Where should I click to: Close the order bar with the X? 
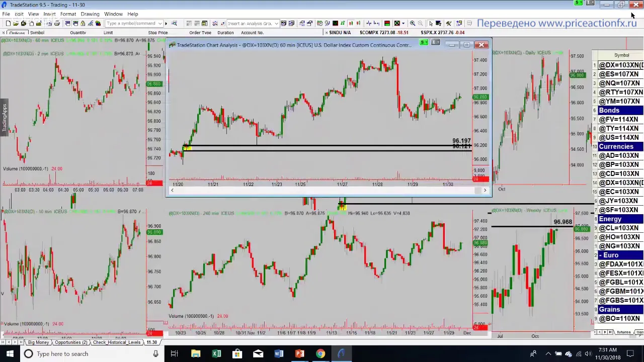click(3, 33)
